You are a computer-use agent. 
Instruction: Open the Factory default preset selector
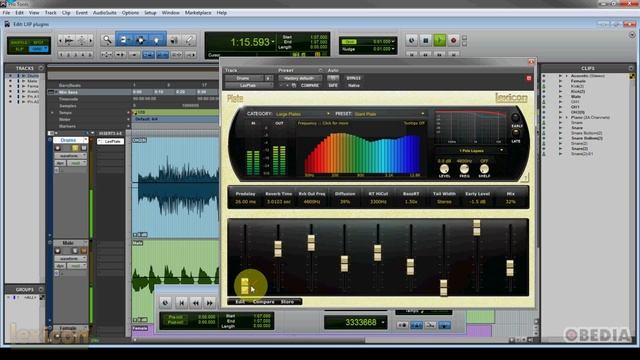pyautogui.click(x=300, y=78)
